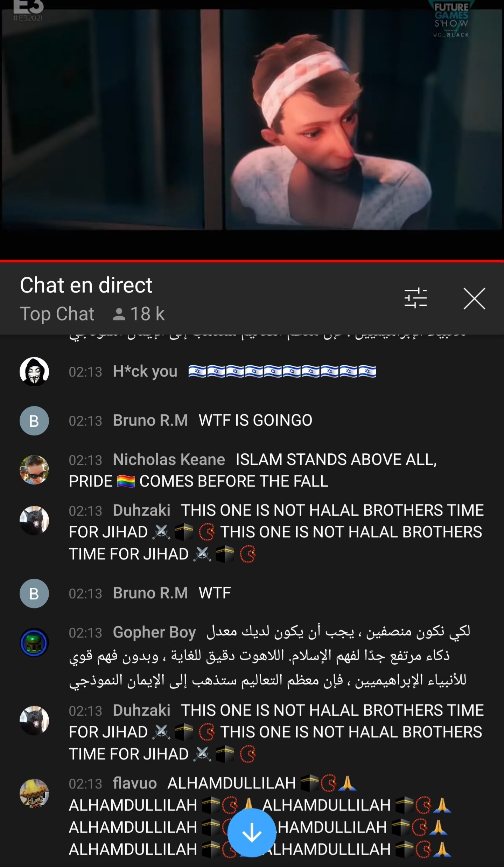Select the WTF IS GOINGO message
504x867 pixels.
pyautogui.click(x=255, y=420)
